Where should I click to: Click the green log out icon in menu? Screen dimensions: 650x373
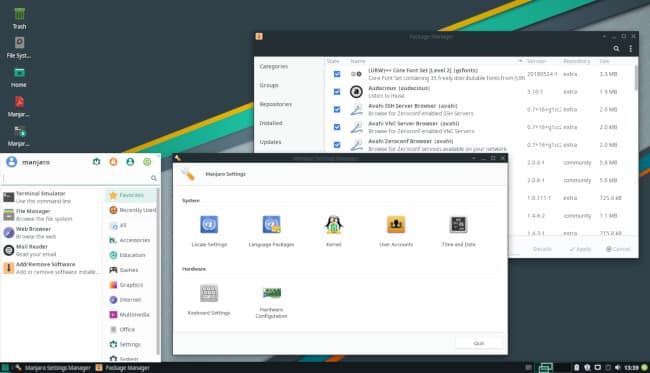tap(147, 162)
